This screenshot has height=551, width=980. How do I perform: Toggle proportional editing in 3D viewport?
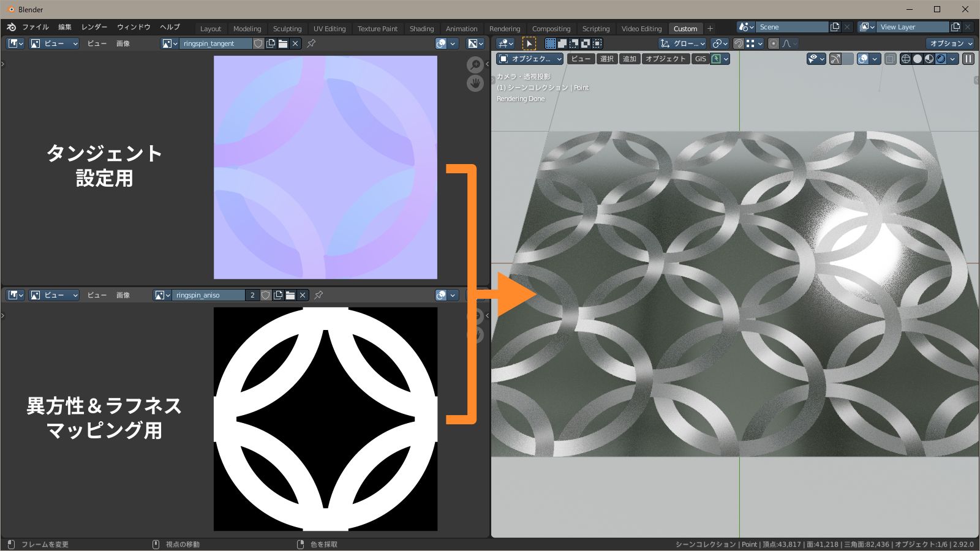point(774,43)
